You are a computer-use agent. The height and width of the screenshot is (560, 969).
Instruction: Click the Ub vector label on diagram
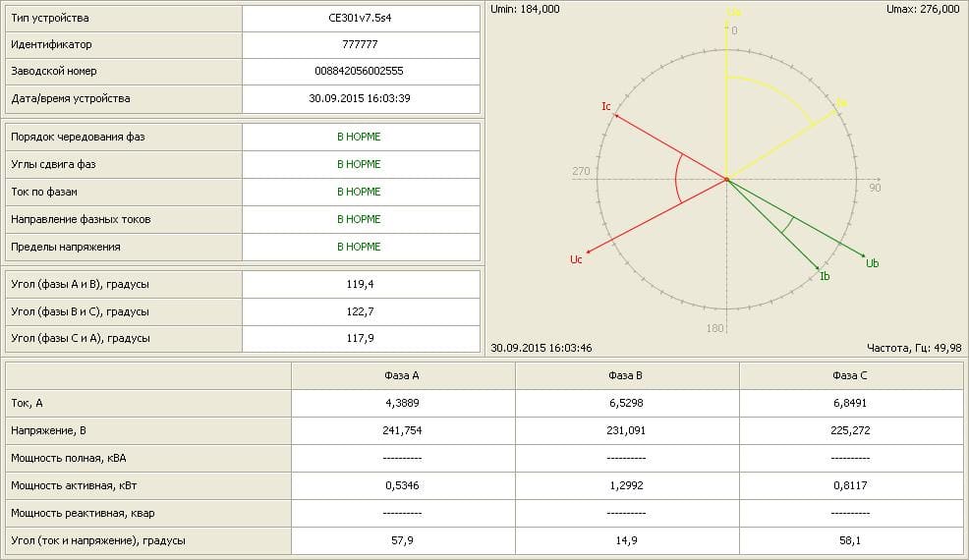coord(872,263)
